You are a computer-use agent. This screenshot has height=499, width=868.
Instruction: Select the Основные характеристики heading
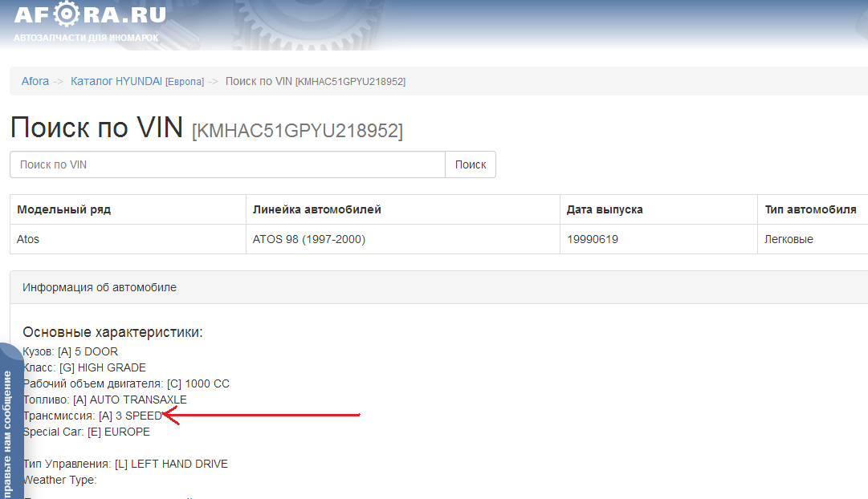coord(112,332)
